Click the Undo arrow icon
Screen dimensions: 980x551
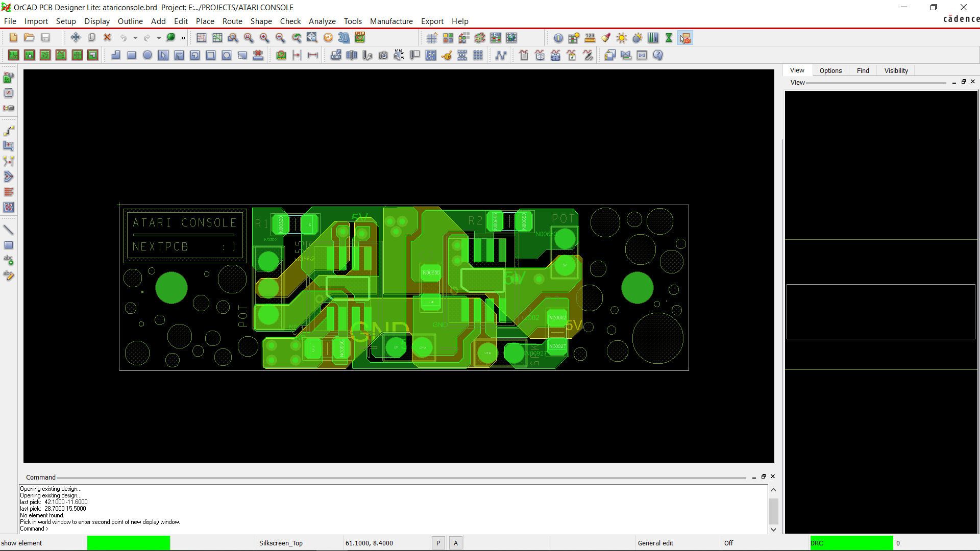pos(123,38)
